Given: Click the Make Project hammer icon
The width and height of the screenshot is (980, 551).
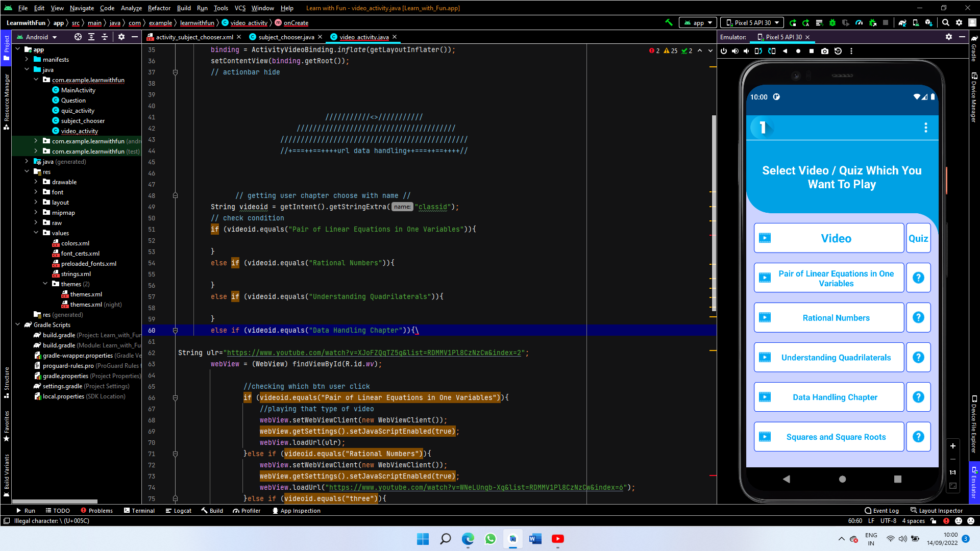Looking at the screenshot, I should click(669, 22).
